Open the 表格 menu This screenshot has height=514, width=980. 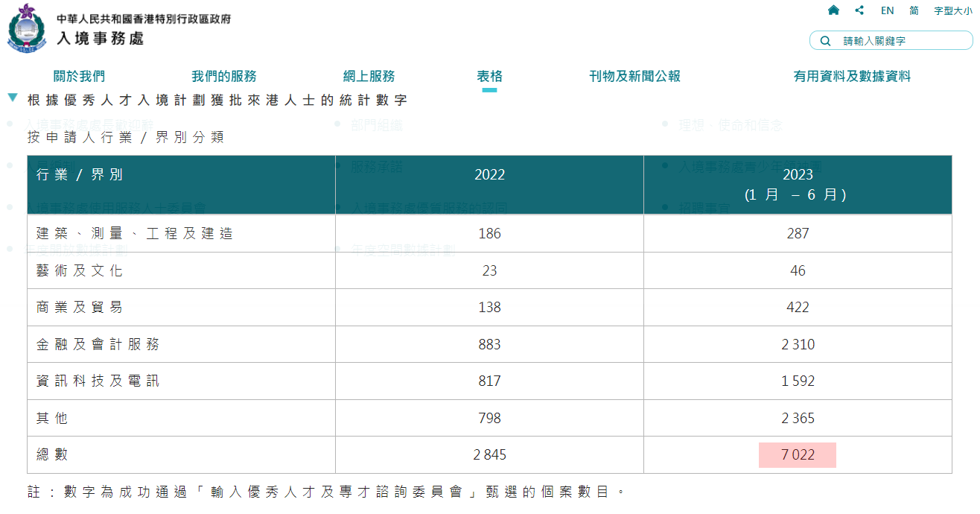489,76
